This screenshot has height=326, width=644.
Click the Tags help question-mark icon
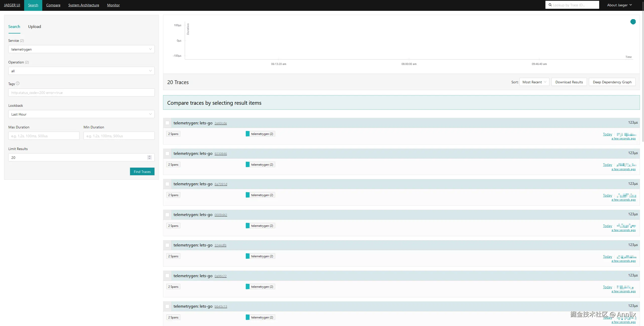pos(18,84)
